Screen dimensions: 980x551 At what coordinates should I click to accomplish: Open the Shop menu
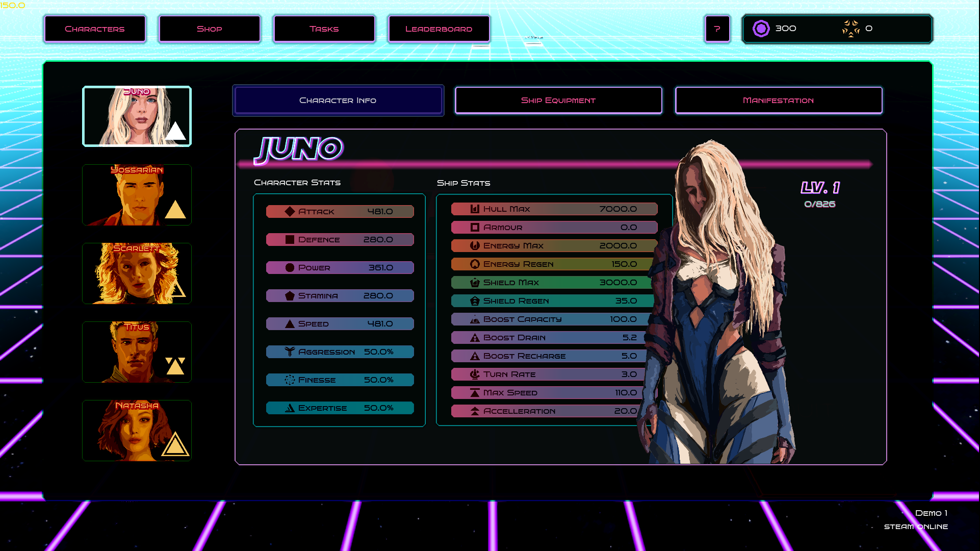click(210, 29)
